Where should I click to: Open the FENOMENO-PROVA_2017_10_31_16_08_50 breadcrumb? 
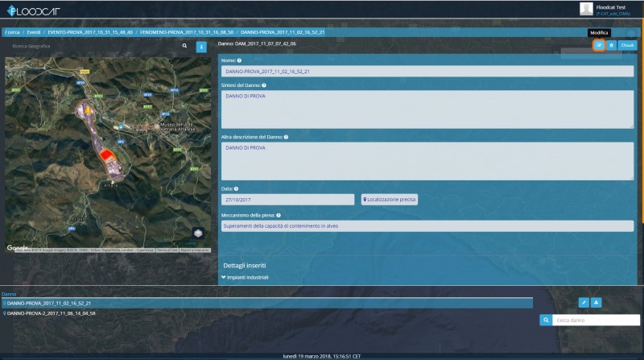point(187,32)
